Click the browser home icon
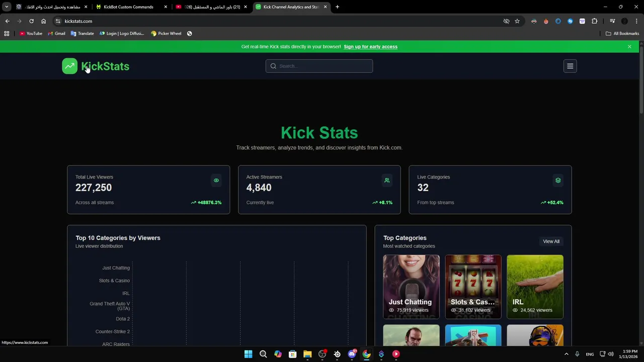 click(x=43, y=21)
